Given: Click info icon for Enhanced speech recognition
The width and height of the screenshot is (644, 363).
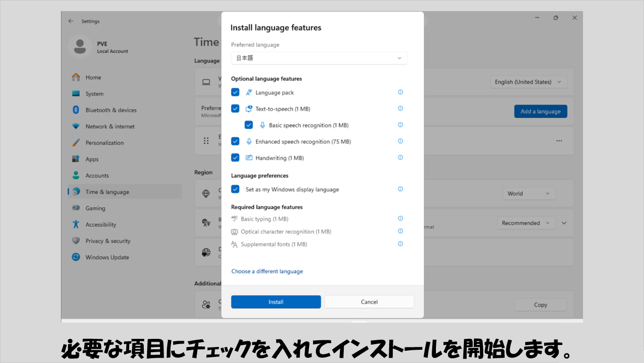Looking at the screenshot, I should click(400, 141).
